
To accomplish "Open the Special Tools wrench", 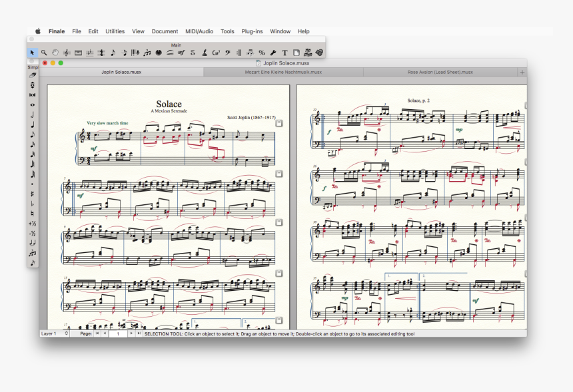I will point(273,53).
